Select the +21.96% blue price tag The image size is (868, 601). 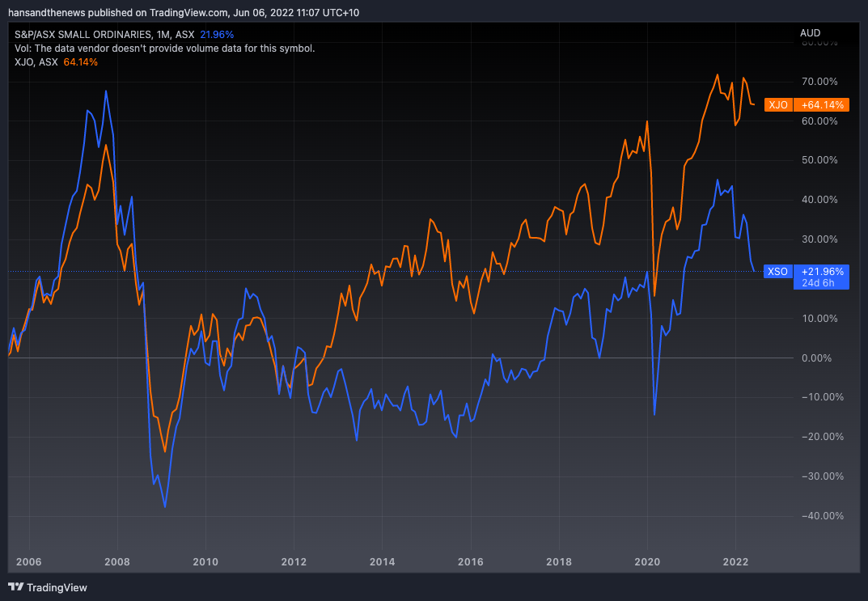(821, 272)
